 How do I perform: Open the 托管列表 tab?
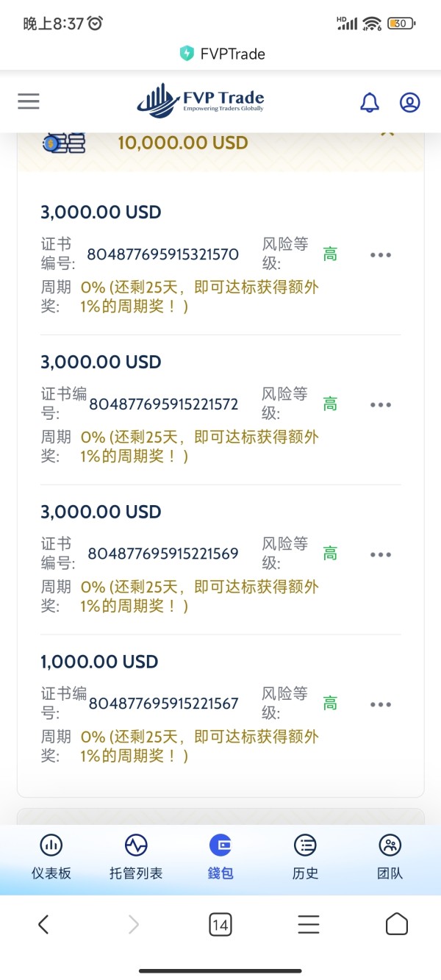[x=136, y=857]
